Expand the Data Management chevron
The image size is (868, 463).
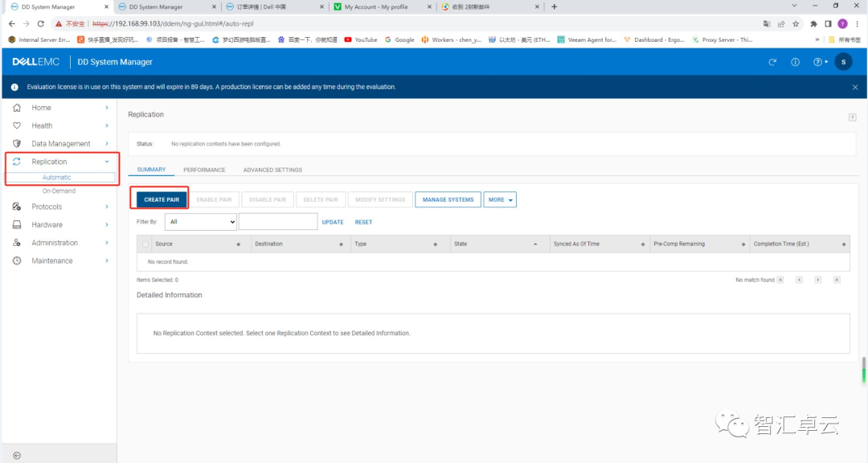(107, 143)
